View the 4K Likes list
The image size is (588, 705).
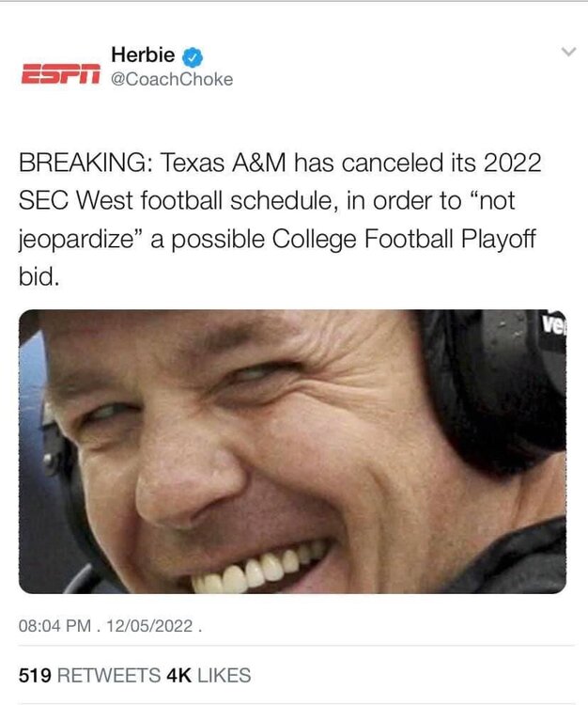[x=208, y=675]
